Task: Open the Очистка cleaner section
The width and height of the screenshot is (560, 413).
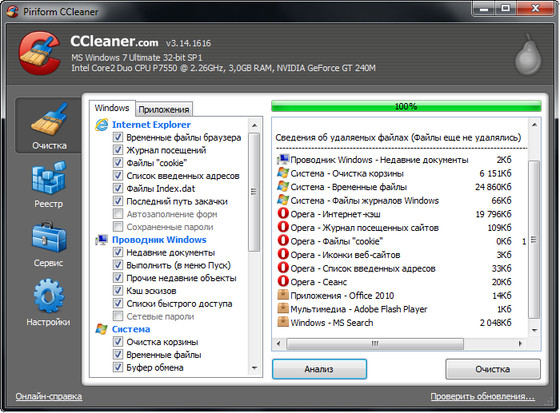Action: 49,126
